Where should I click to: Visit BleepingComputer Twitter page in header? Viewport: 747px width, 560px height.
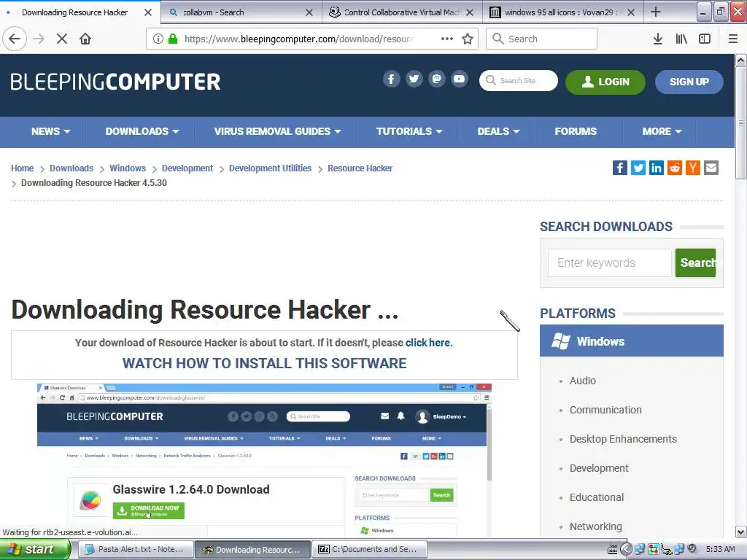click(414, 79)
